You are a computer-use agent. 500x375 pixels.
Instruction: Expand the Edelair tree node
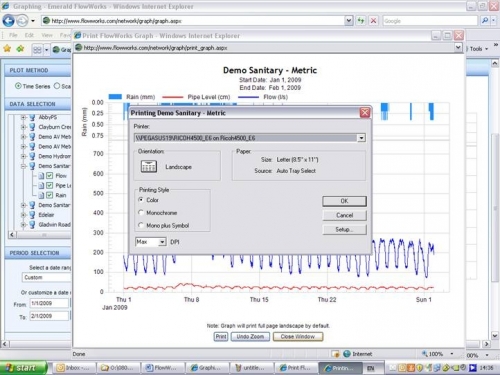coord(23,215)
